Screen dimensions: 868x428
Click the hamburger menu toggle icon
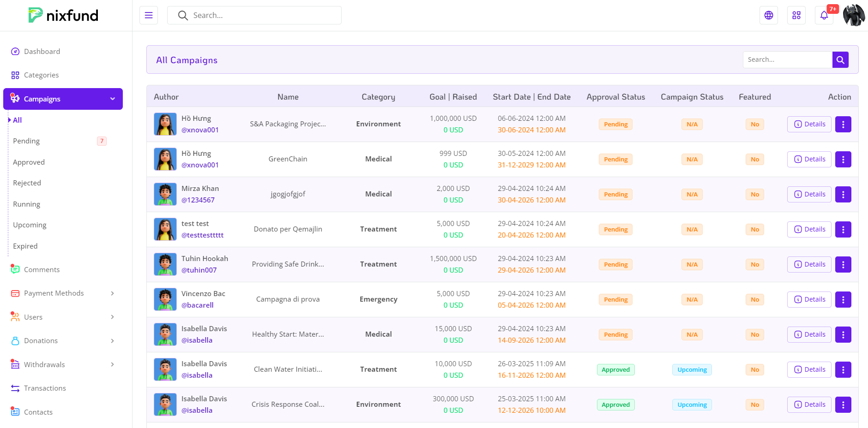tap(149, 15)
